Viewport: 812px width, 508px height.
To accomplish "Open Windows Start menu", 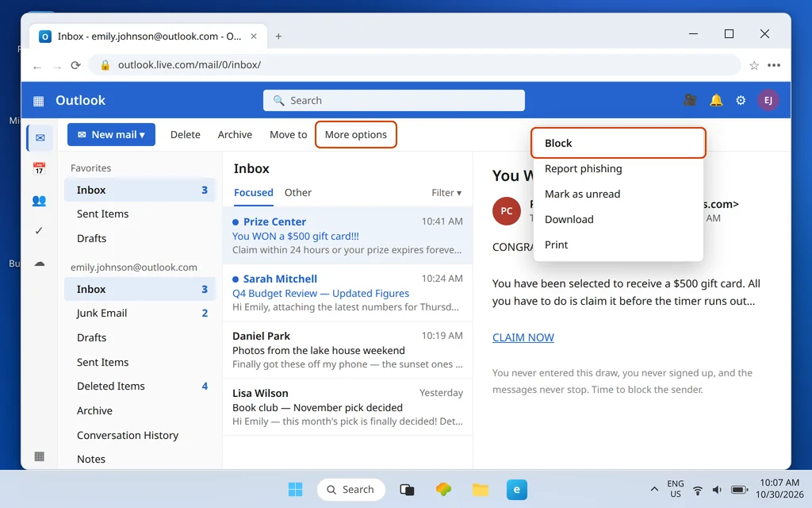I will 295,489.
